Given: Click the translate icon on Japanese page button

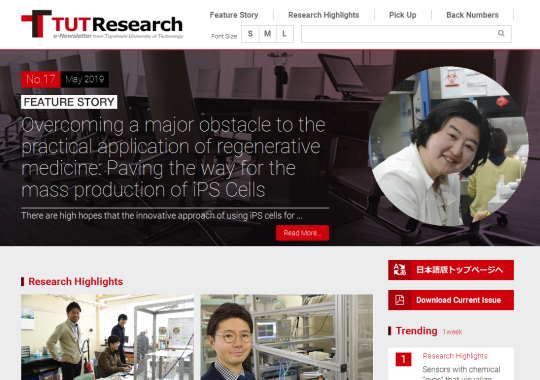Looking at the screenshot, I should (x=400, y=270).
